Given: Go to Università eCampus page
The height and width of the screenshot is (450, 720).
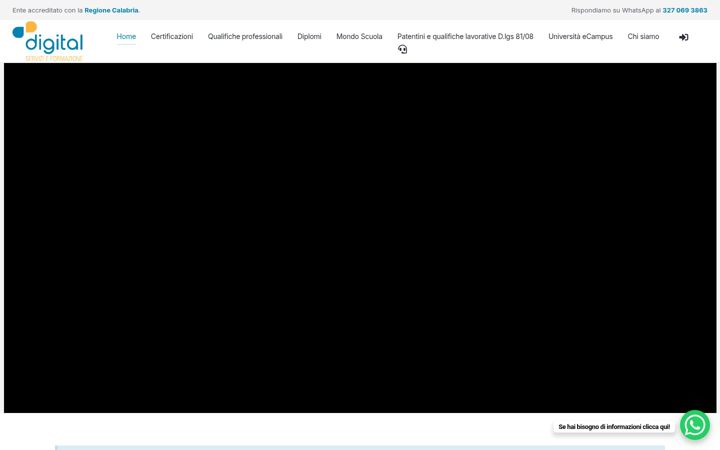Looking at the screenshot, I should tap(580, 36).
